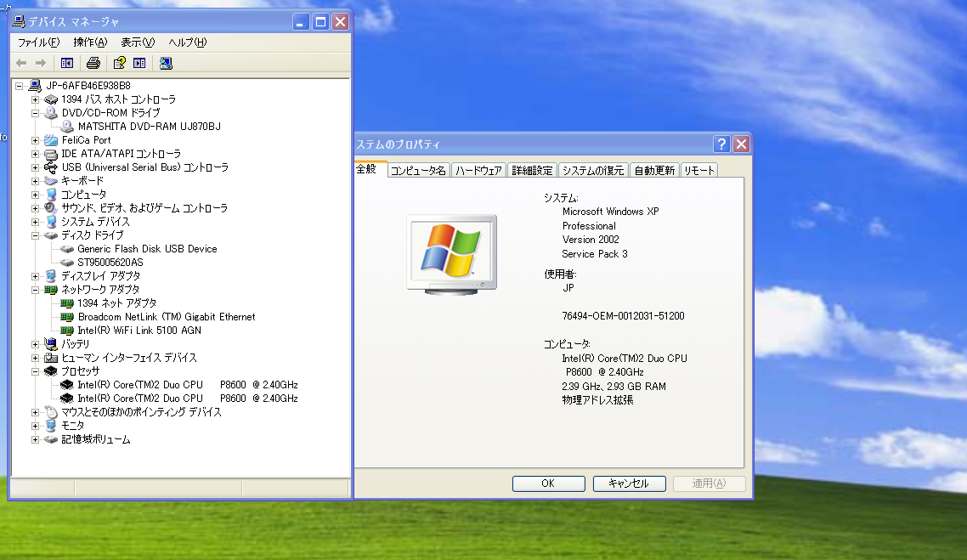The image size is (967, 560).
Task: Click the DVD/CD-ROM drive category icon
Action: (51, 113)
